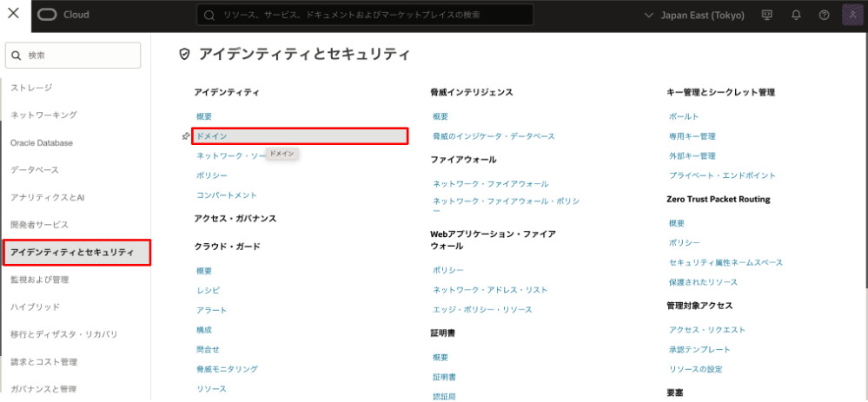Open 概要 under クラウド・ガード

[203, 271]
